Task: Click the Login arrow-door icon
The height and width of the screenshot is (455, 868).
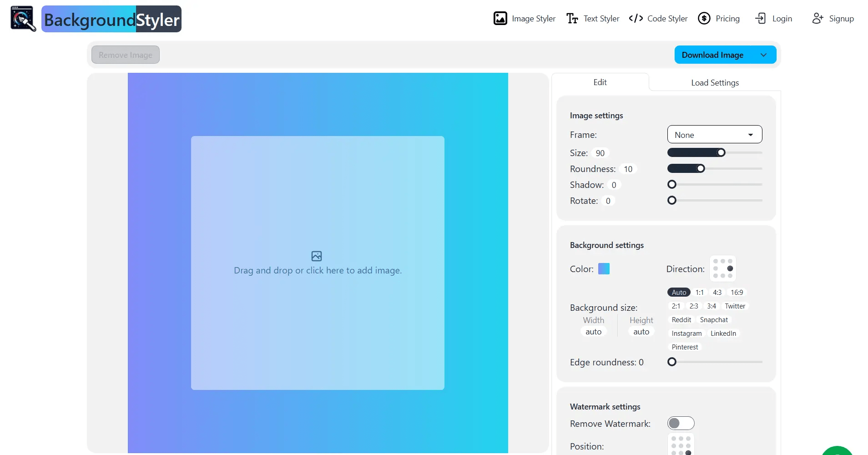Action: (761, 19)
